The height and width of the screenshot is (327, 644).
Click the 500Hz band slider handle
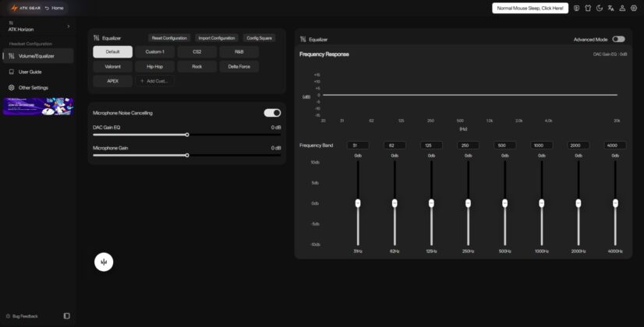504,203
